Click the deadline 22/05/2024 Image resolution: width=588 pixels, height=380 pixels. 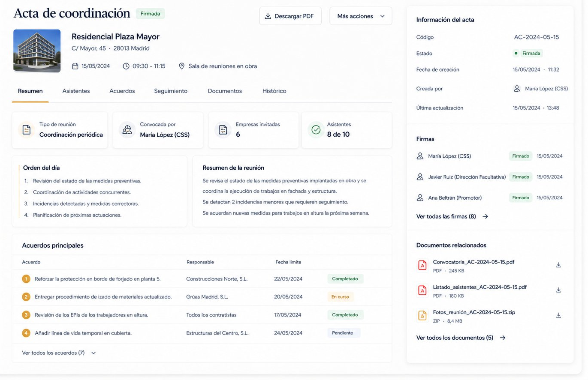pyautogui.click(x=288, y=279)
